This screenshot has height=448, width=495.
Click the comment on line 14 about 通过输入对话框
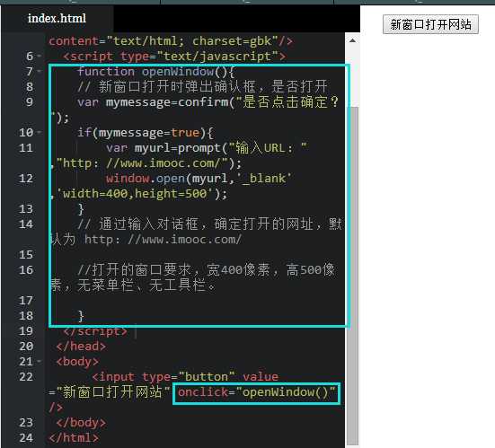click(x=196, y=233)
